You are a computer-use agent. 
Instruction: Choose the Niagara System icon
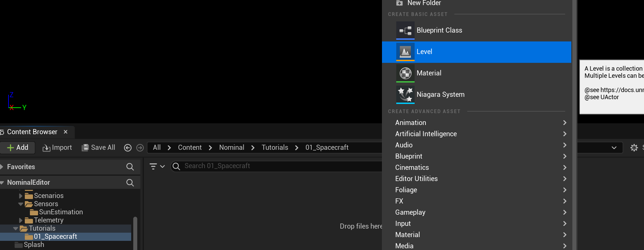click(x=405, y=95)
